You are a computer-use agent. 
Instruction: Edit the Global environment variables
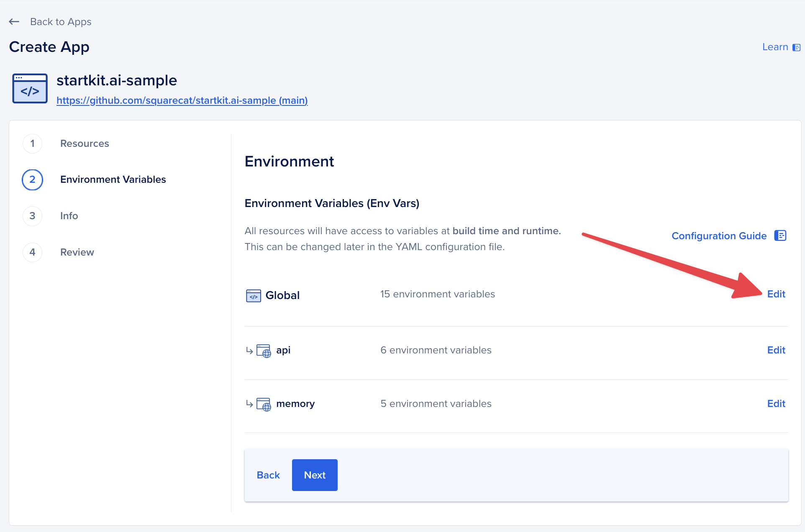[776, 294]
